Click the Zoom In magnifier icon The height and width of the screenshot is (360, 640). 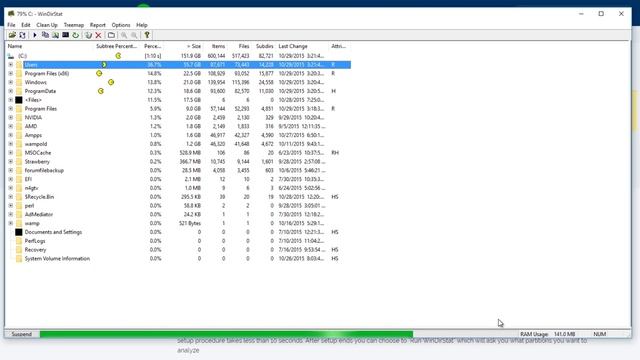(x=124, y=35)
